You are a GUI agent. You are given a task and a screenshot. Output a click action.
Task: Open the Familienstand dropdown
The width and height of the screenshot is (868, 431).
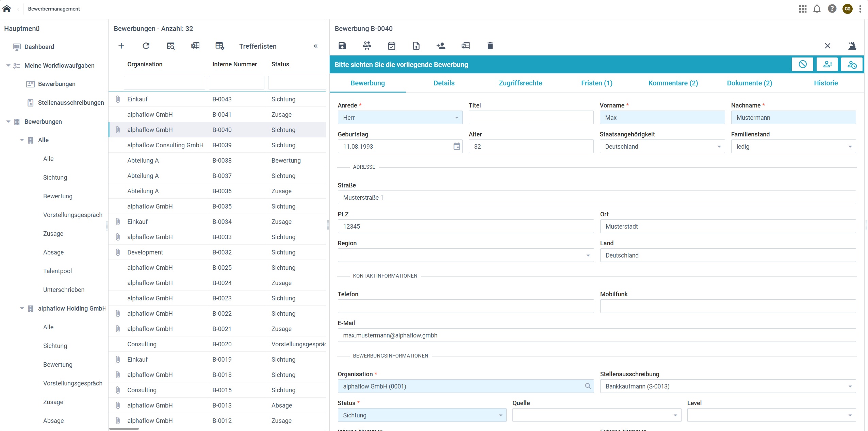click(x=850, y=147)
